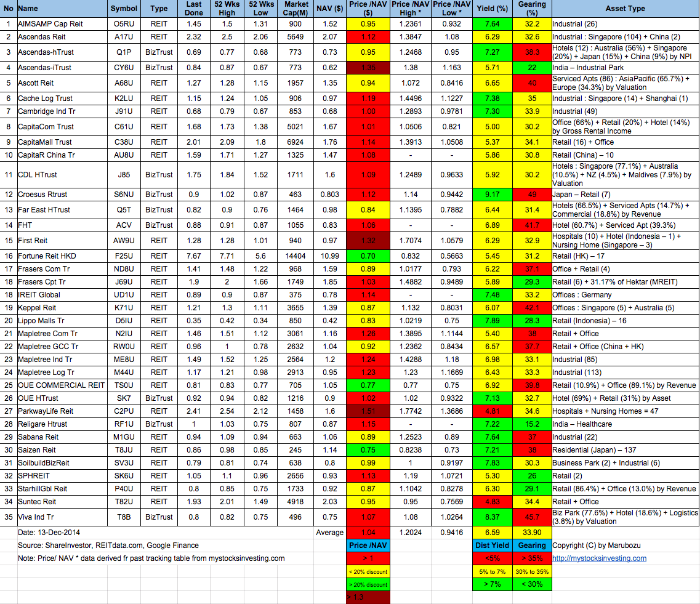Click the 'Viva Ind Tr' name cell
Screen dimensions: 700x604
62,517
